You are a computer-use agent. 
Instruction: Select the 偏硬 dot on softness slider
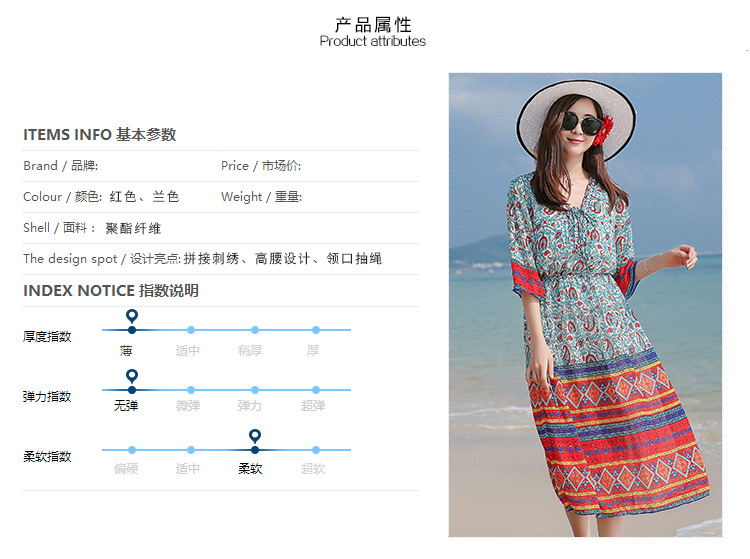(x=132, y=450)
